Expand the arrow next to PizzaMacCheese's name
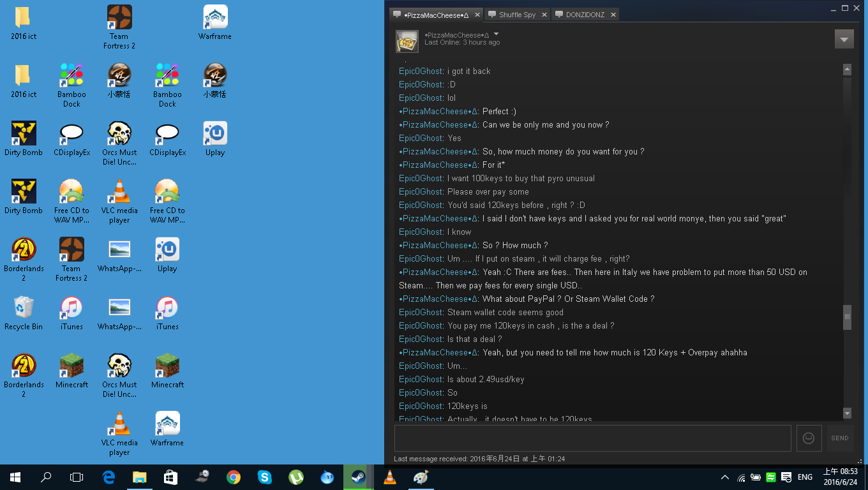 pos(497,34)
